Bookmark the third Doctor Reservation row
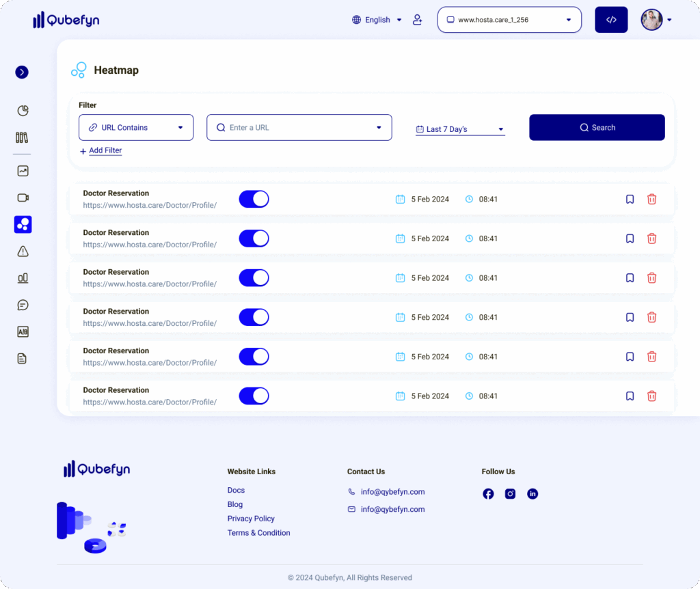This screenshot has height=589, width=700. click(630, 277)
